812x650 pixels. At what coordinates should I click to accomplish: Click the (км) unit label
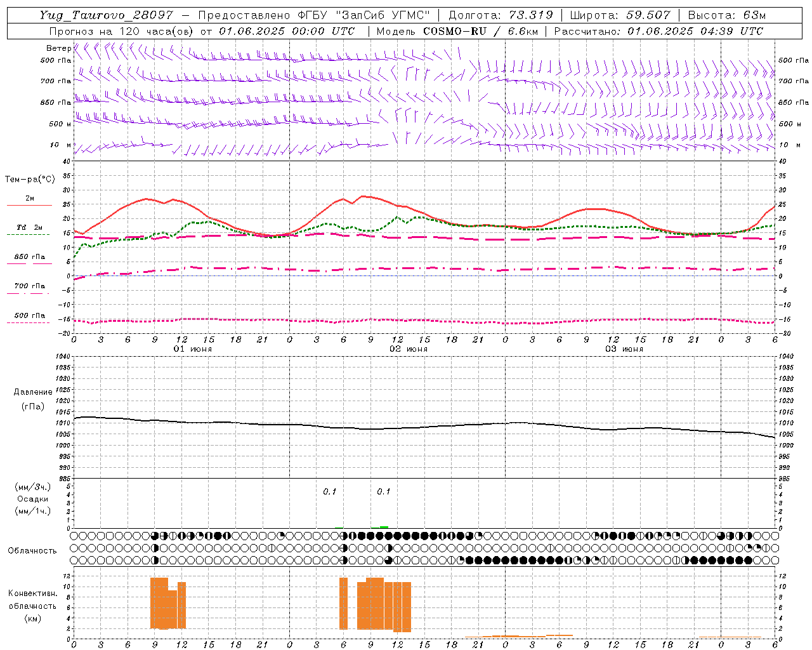pos(33,618)
